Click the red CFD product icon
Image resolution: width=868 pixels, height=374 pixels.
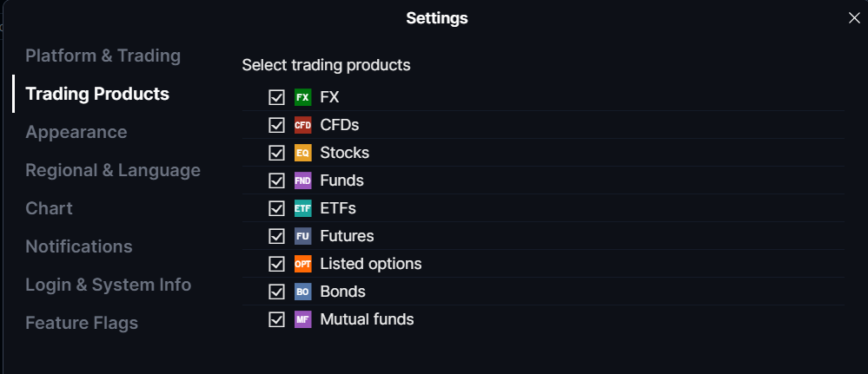click(x=303, y=125)
